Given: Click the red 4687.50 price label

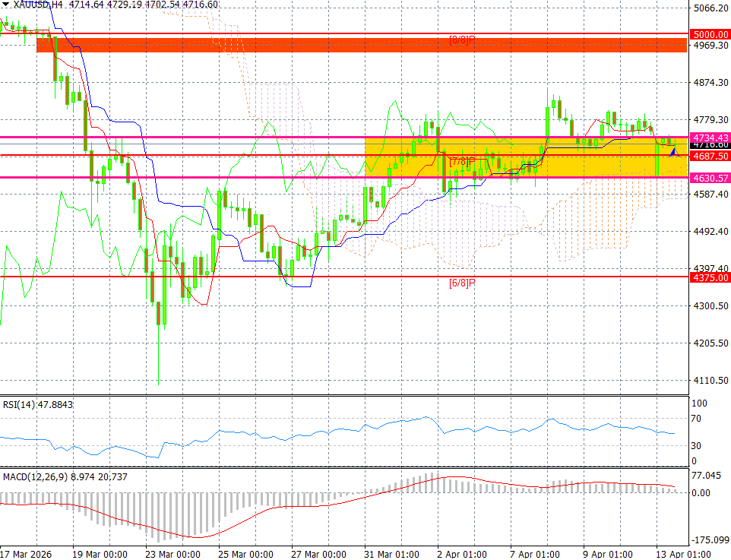Looking at the screenshot, I should pyautogui.click(x=710, y=157).
